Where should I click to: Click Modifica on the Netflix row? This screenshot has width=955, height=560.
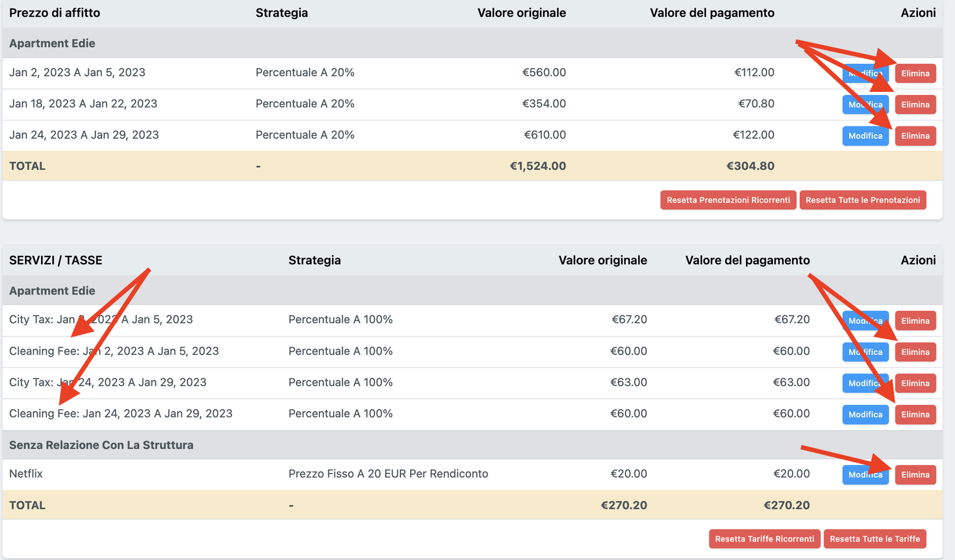(865, 475)
